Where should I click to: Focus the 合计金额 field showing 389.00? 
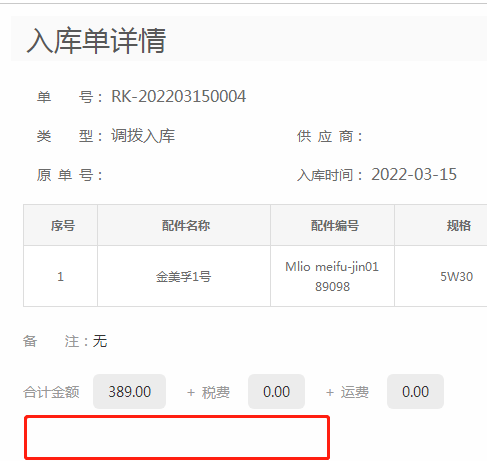pos(129,391)
